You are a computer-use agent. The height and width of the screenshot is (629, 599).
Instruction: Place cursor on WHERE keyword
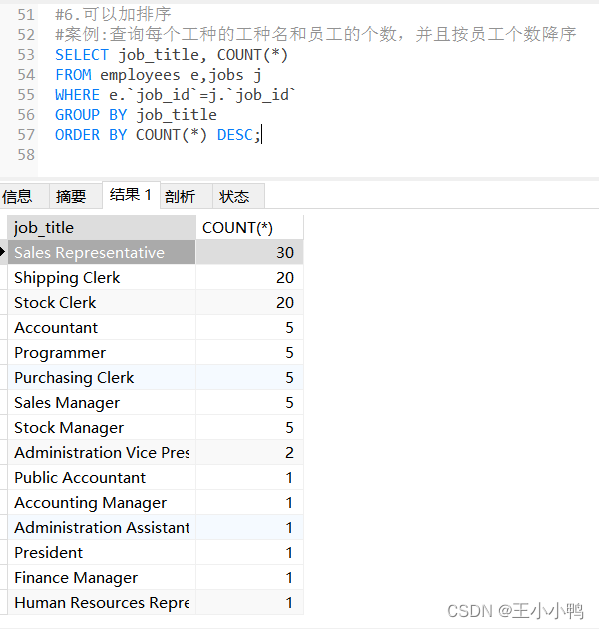coord(77,95)
